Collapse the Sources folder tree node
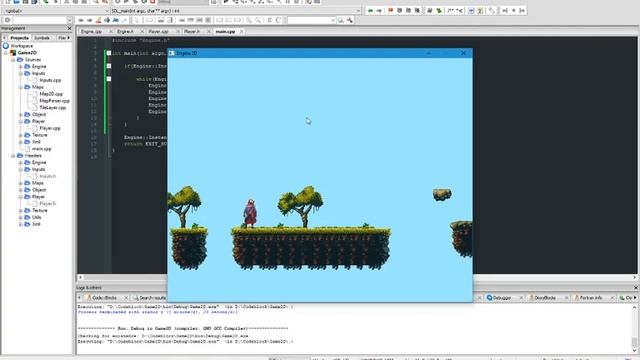640x360 pixels. click(x=13, y=60)
